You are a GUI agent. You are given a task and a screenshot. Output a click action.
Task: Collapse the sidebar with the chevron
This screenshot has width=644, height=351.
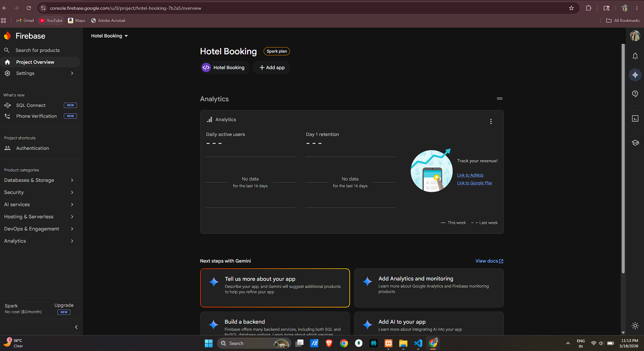pyautogui.click(x=76, y=327)
